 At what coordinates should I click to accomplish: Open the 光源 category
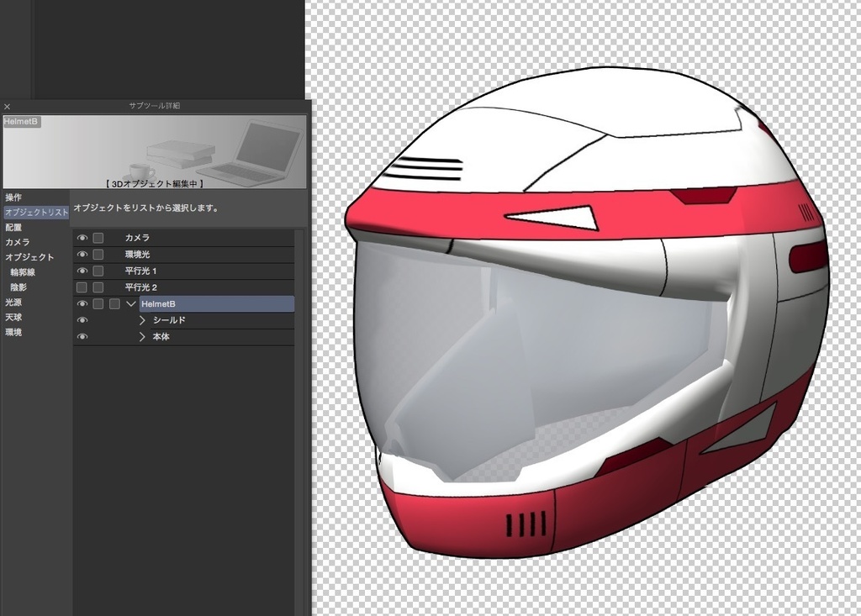click(x=13, y=302)
